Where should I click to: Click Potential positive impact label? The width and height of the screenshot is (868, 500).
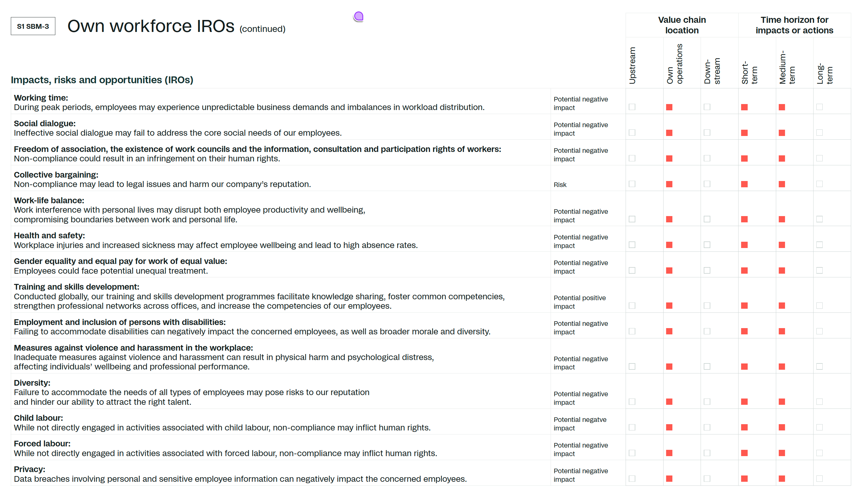click(579, 302)
